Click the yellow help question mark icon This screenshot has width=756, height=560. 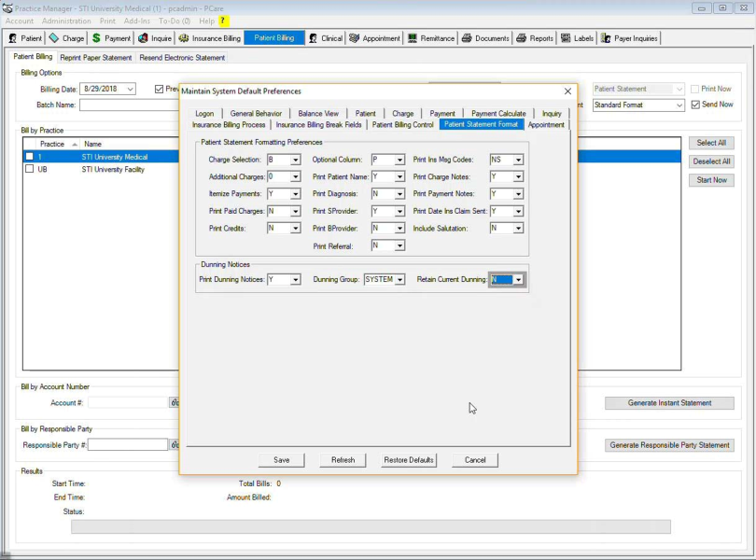coord(223,21)
